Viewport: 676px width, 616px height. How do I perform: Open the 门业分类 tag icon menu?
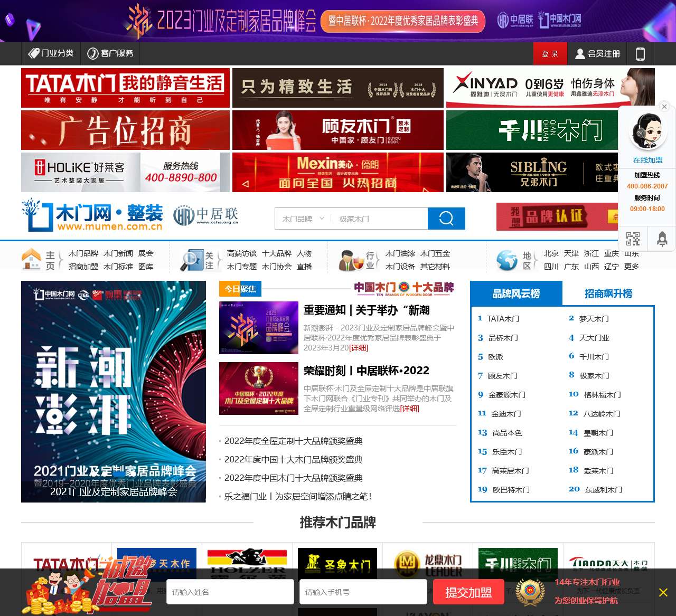coord(51,53)
